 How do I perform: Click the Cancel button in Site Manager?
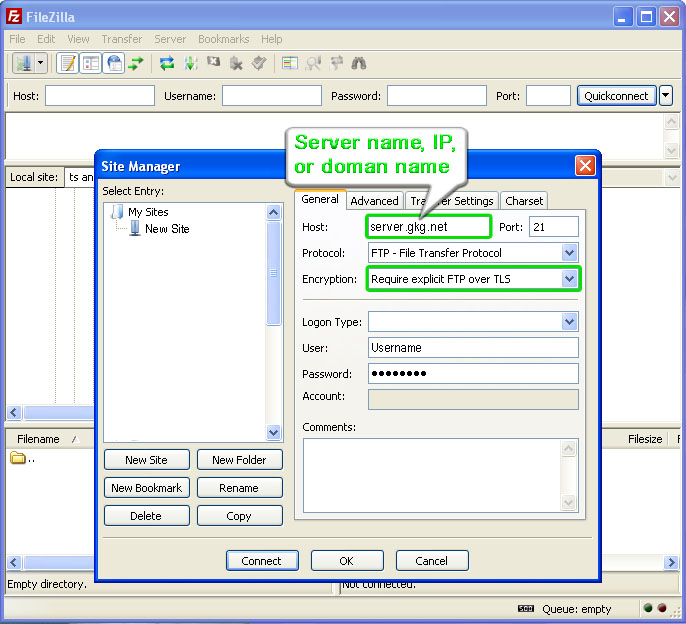tap(431, 561)
